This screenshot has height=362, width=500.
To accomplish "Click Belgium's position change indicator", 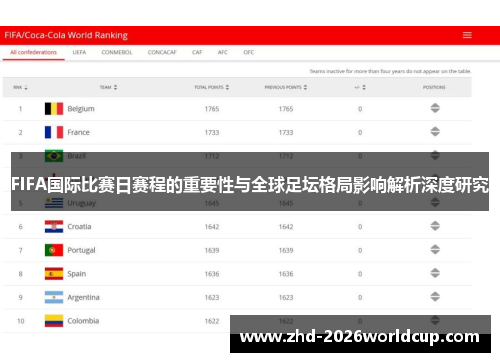I will coord(435,108).
